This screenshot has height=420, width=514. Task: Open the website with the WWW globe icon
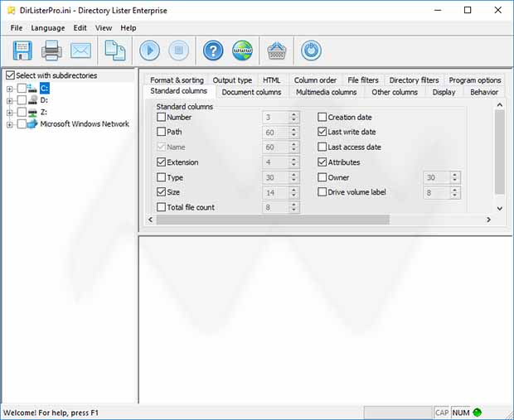coord(242,51)
